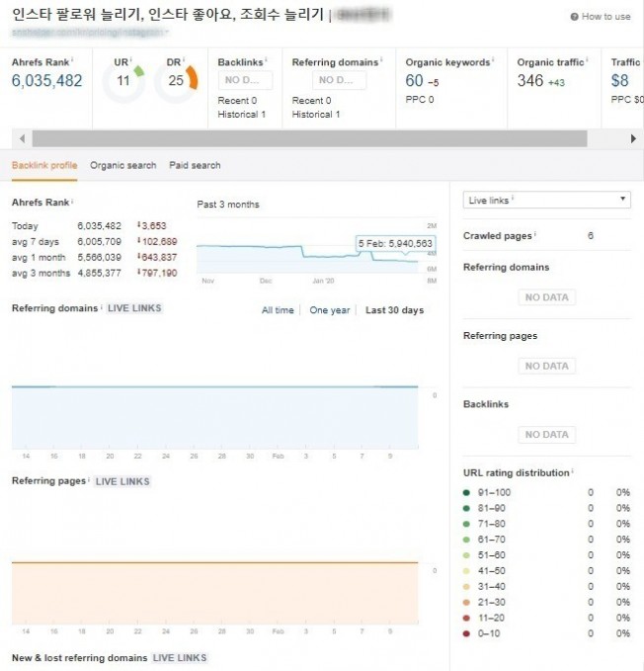Click the info icon next to Backlinks metric

pyautogui.click(x=266, y=59)
